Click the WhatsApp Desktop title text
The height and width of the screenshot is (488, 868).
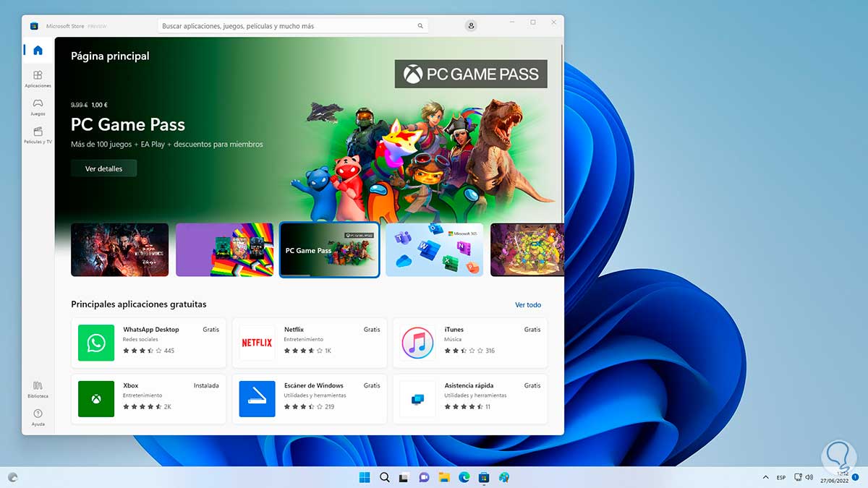pos(150,330)
